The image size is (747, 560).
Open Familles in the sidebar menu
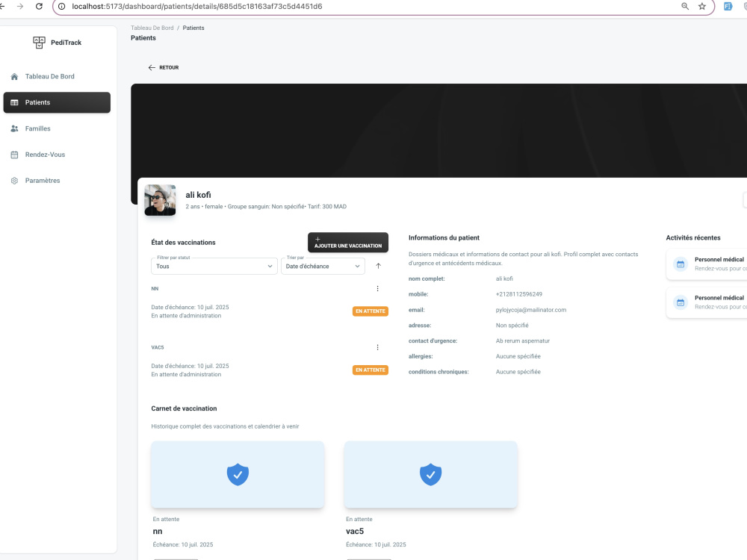coord(57,128)
